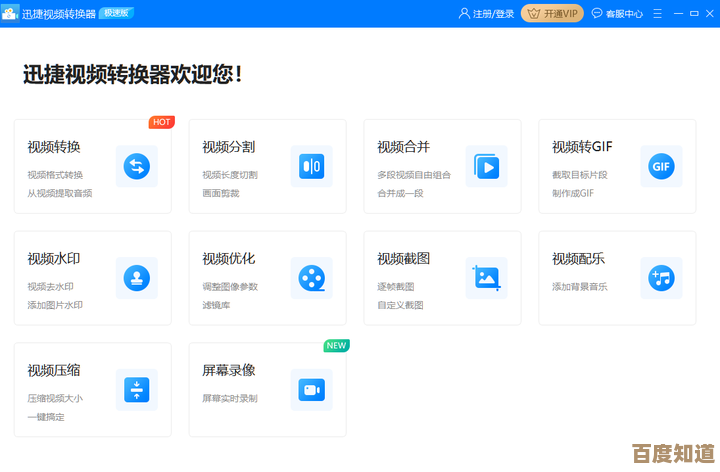Select the 视频水印 card title

click(54, 258)
